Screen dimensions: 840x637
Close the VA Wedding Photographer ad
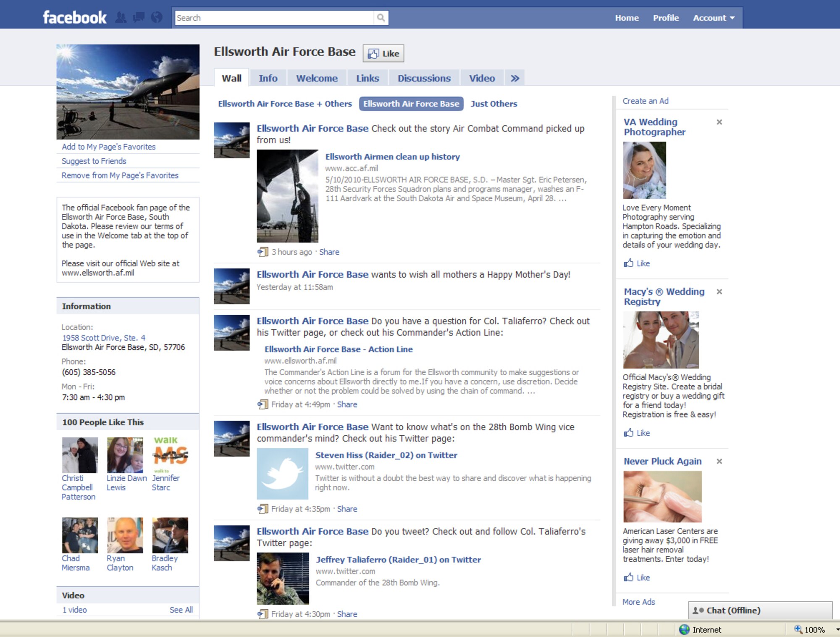(x=719, y=122)
